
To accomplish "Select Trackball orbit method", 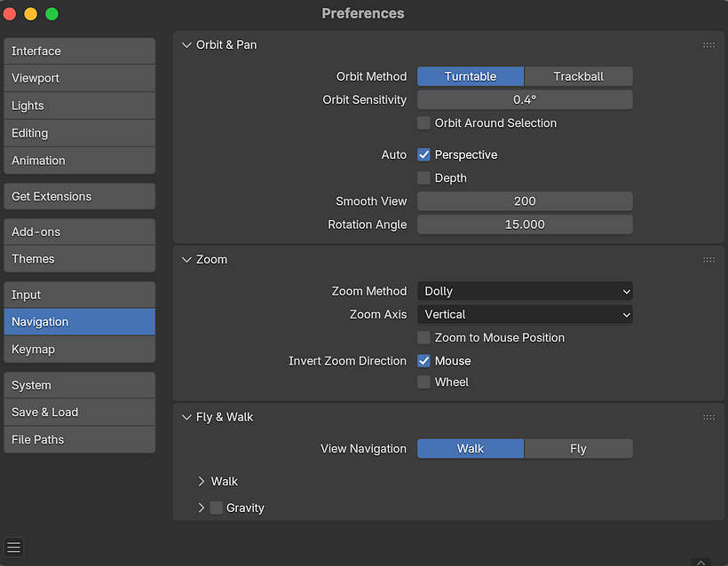I will coord(578,76).
